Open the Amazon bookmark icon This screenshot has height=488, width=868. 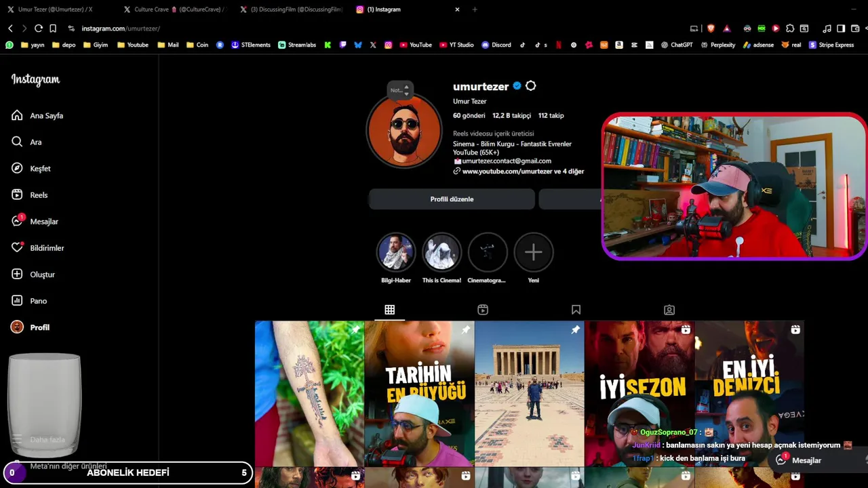pyautogui.click(x=619, y=45)
